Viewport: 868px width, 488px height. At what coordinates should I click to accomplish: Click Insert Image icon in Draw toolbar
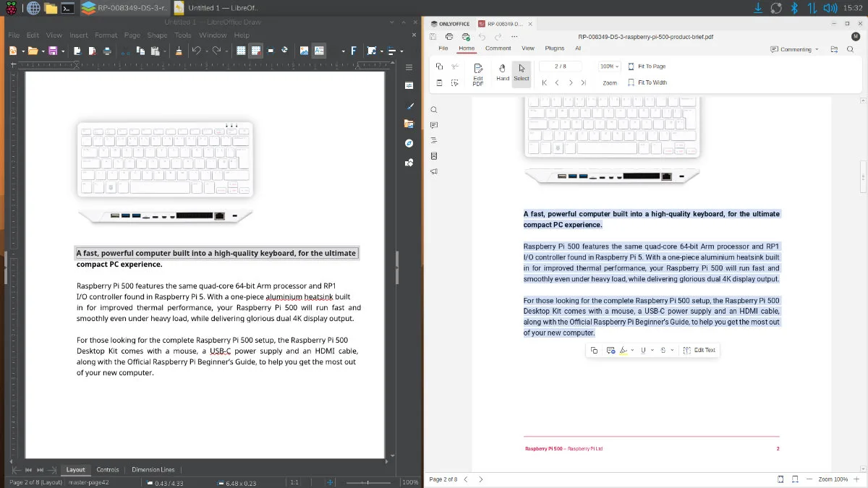[304, 51]
